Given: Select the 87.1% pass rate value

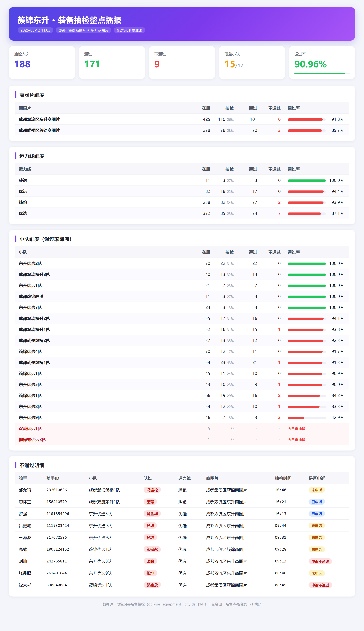Looking at the screenshot, I should pos(337,213).
